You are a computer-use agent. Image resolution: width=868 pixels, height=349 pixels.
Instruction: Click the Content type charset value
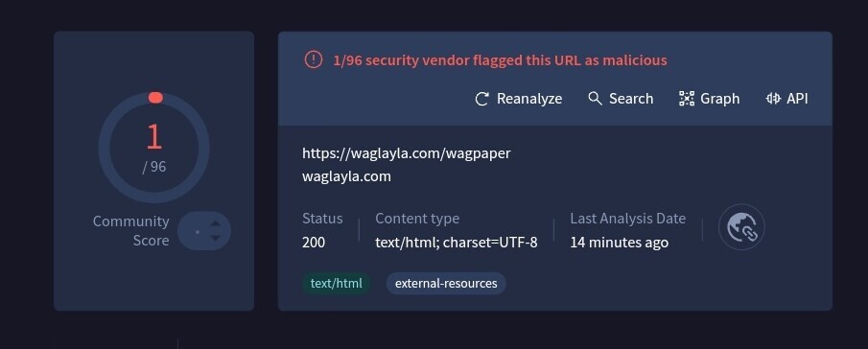[457, 243]
